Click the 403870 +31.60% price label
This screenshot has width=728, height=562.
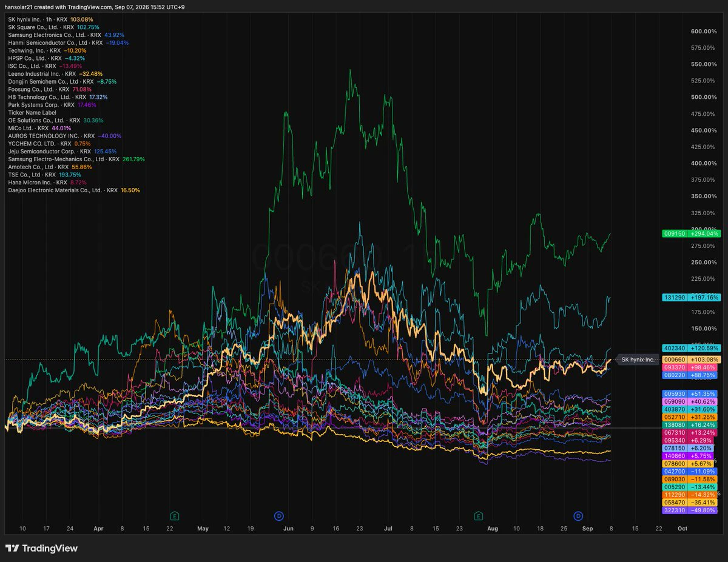(691, 409)
